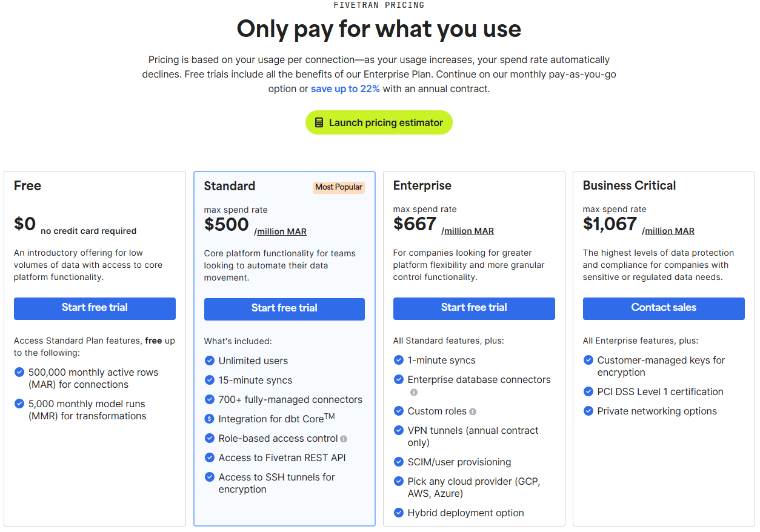Click checkmark icon beside Hybrid deployment option
The height and width of the screenshot is (532, 760).
[x=399, y=513]
